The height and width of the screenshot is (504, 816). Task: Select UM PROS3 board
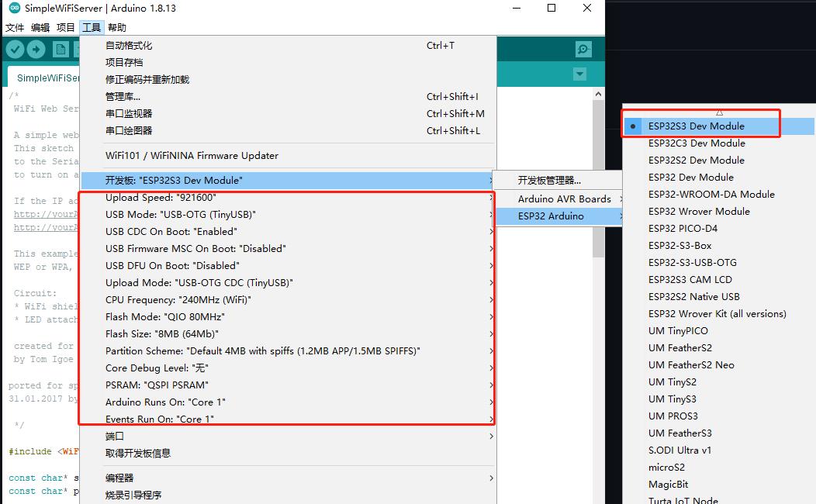(x=718, y=416)
